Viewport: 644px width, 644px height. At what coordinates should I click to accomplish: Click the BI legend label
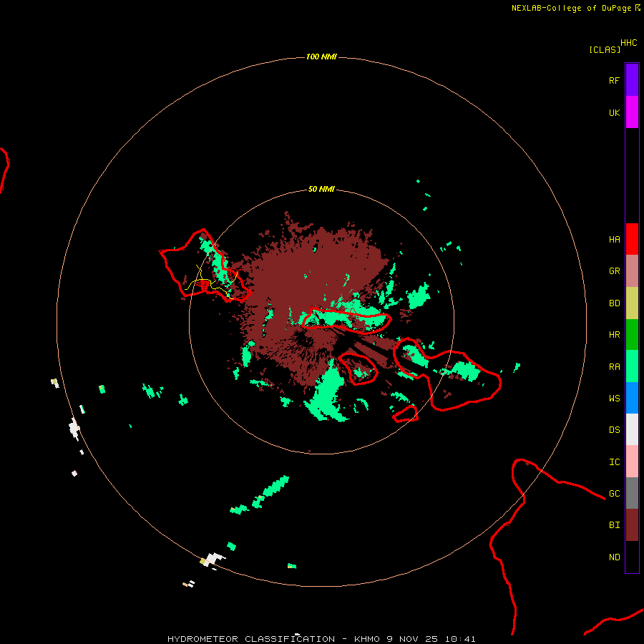(614, 525)
